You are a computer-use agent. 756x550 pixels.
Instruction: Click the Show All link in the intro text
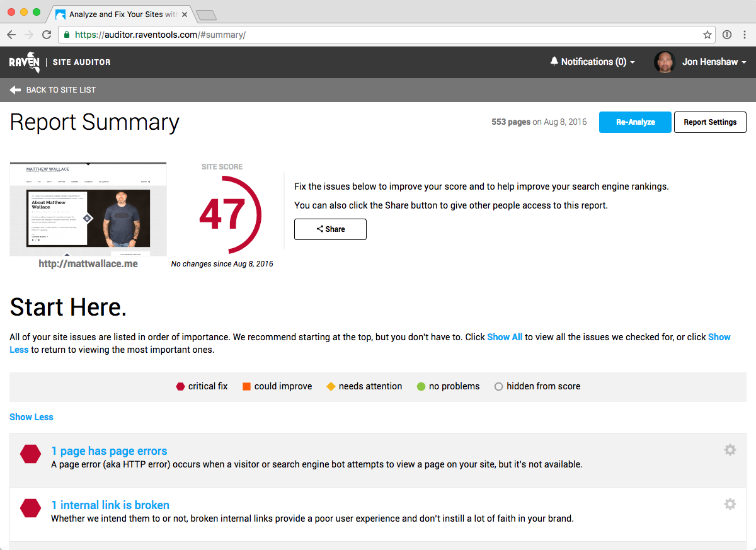click(505, 337)
